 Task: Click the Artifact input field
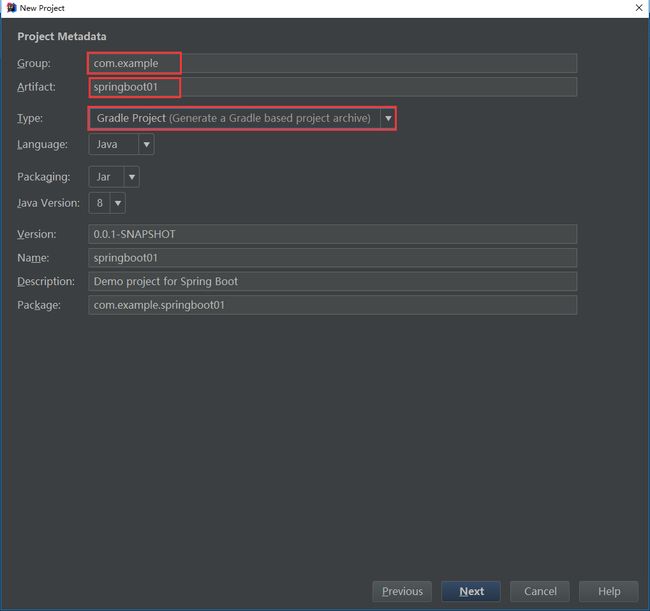[x=332, y=87]
